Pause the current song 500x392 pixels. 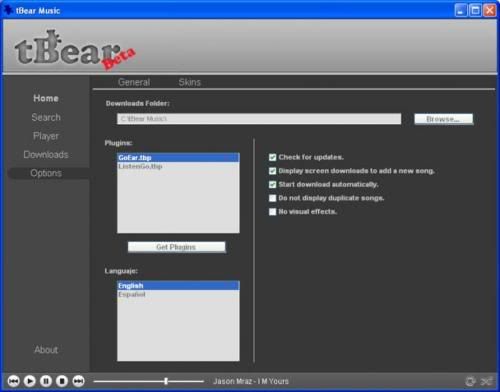(x=46, y=381)
